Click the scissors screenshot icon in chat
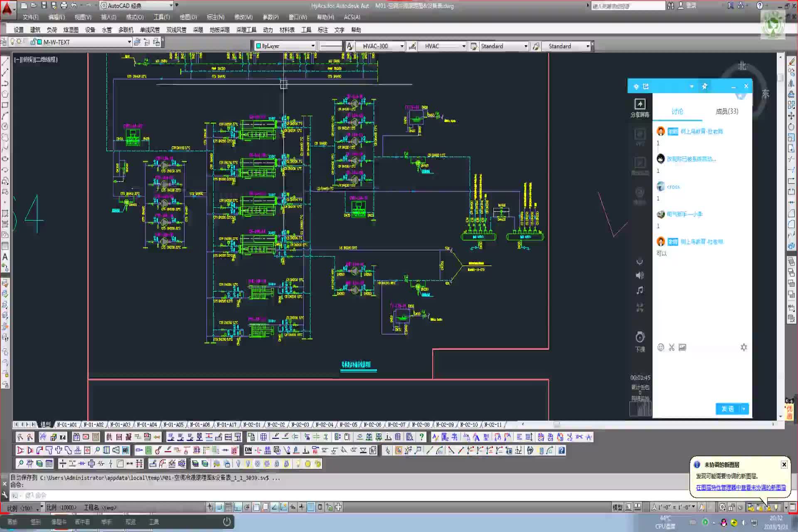 point(671,347)
